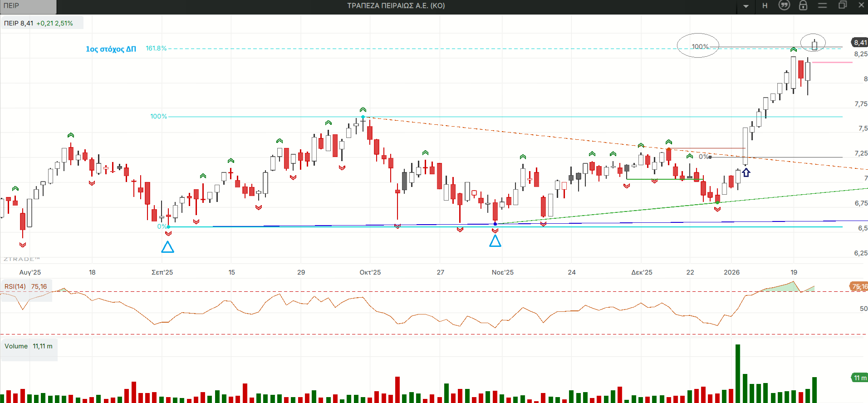Toggle the padlock lock icon
868x403 pixels.
point(803,5)
